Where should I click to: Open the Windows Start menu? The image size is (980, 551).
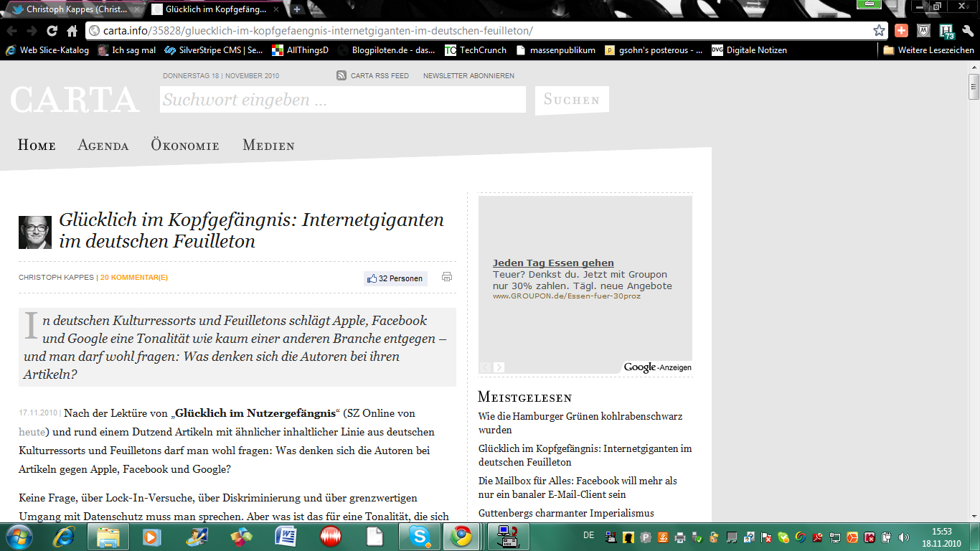click(x=19, y=536)
